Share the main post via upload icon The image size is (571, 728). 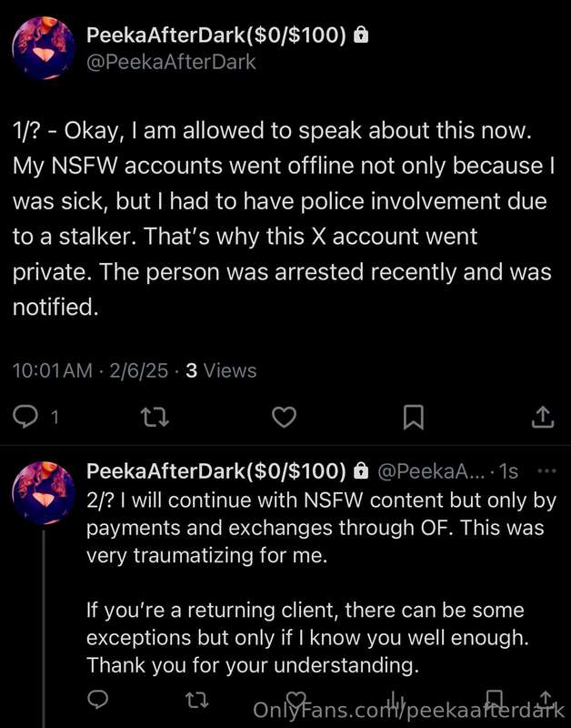coord(542,417)
